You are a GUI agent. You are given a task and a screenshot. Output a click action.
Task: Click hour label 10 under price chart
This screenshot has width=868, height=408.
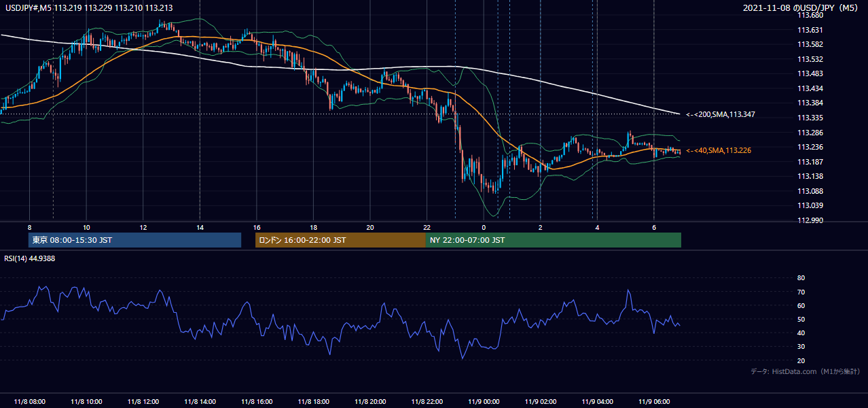tap(86, 227)
